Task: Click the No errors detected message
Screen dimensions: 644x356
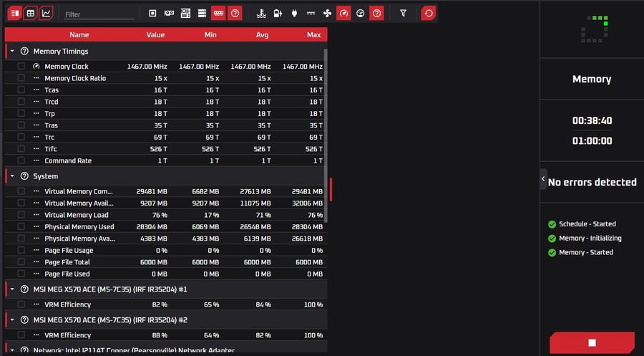Action: pyautogui.click(x=592, y=182)
